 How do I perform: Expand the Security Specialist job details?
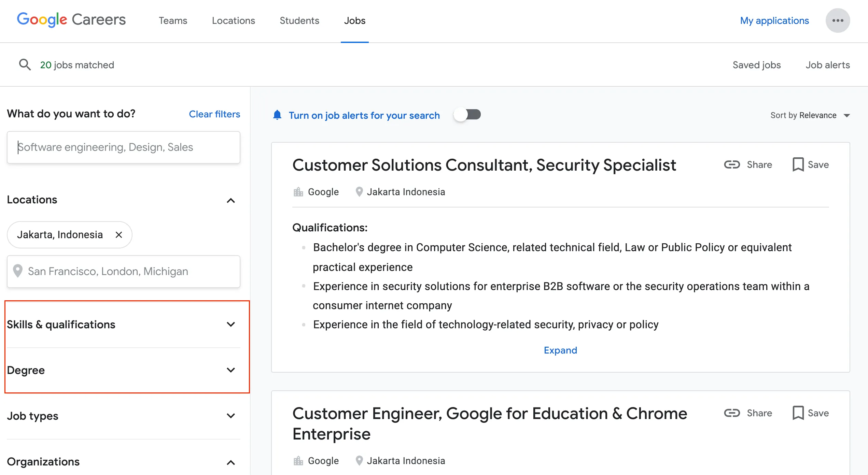coord(560,350)
